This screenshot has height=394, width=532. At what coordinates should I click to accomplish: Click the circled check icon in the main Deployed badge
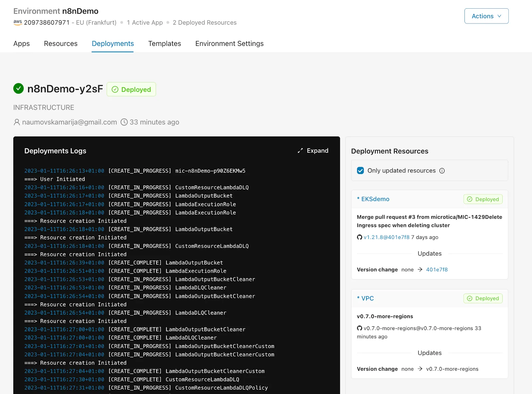click(x=115, y=89)
